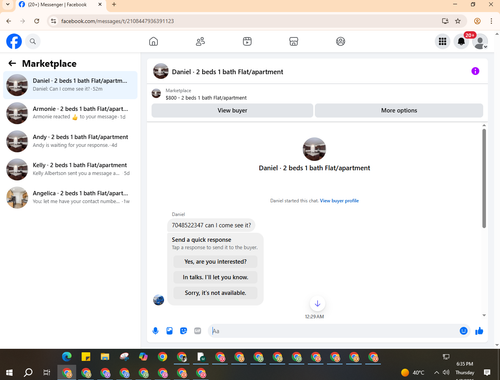Open the Video (Reels) icon
The width and height of the screenshot is (500, 380).
pos(247,41)
